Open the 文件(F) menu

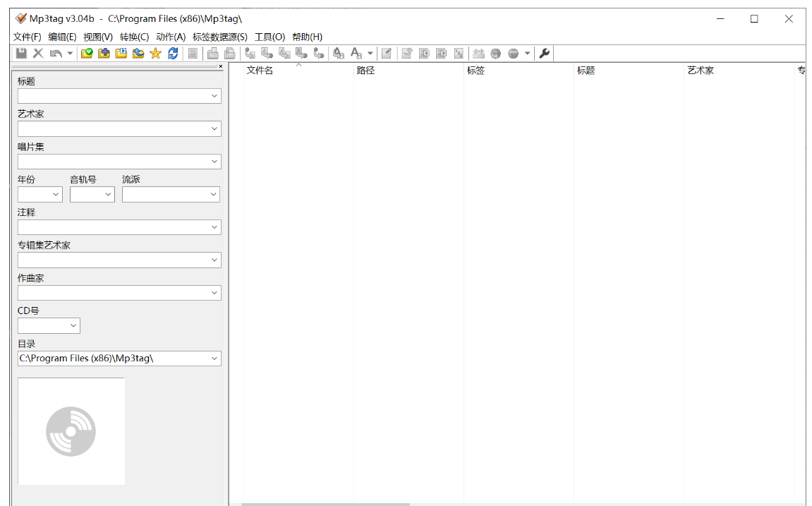27,37
